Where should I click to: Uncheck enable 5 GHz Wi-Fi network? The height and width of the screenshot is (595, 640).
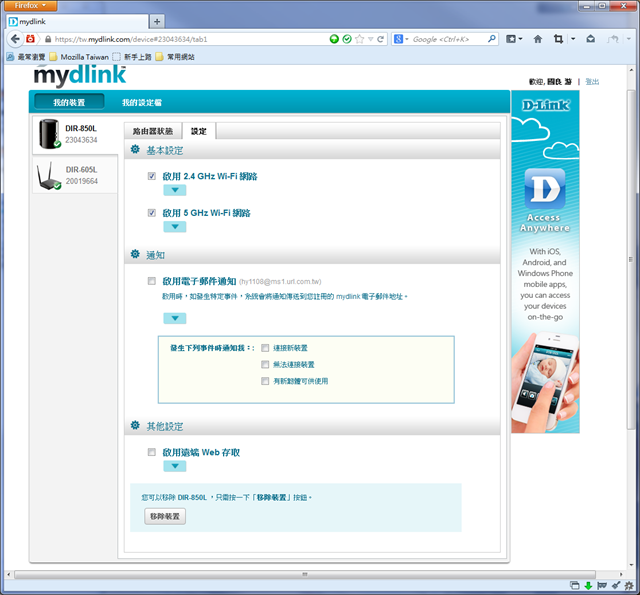[151, 213]
